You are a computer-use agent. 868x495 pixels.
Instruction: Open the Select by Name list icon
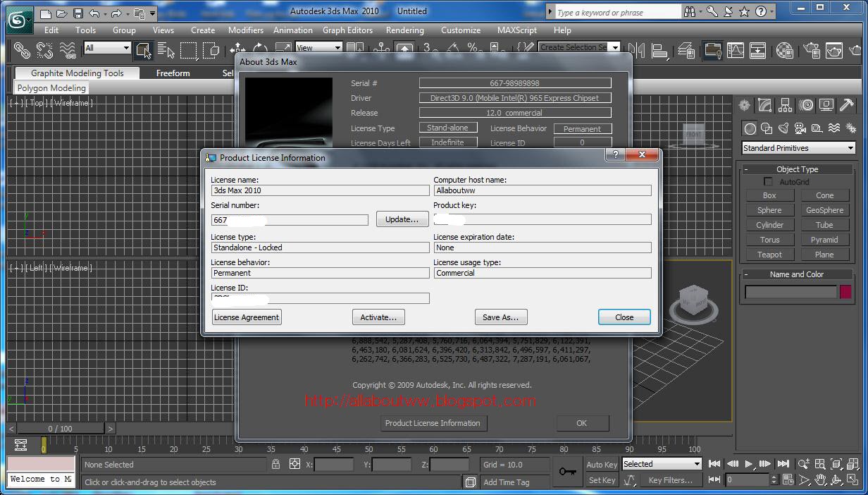[166, 50]
